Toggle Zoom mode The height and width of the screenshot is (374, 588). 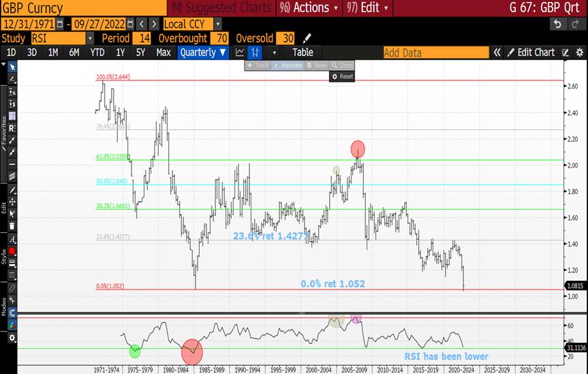pos(342,65)
